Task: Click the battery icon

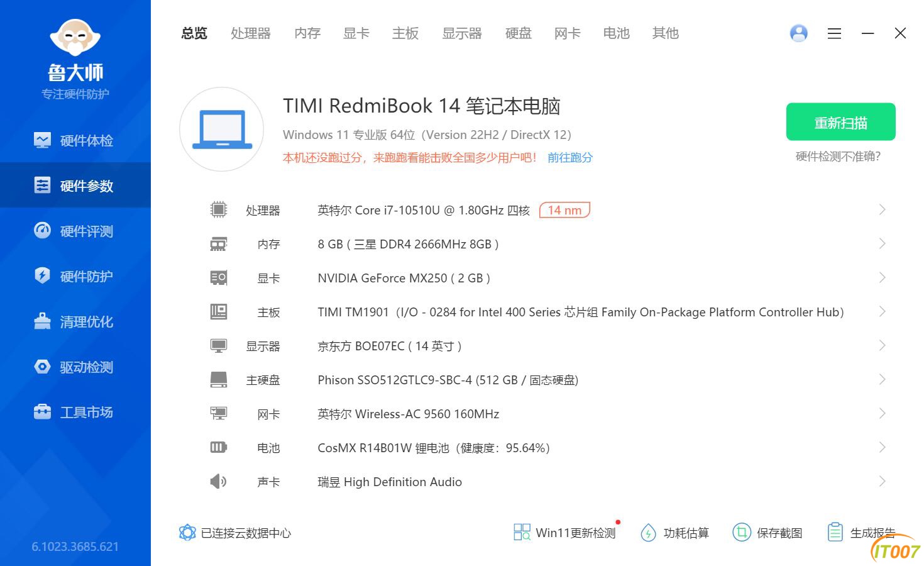Action: pos(218,447)
